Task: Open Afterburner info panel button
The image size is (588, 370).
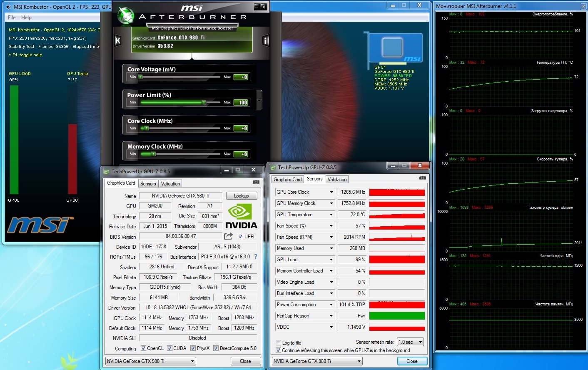Action: pos(266,40)
